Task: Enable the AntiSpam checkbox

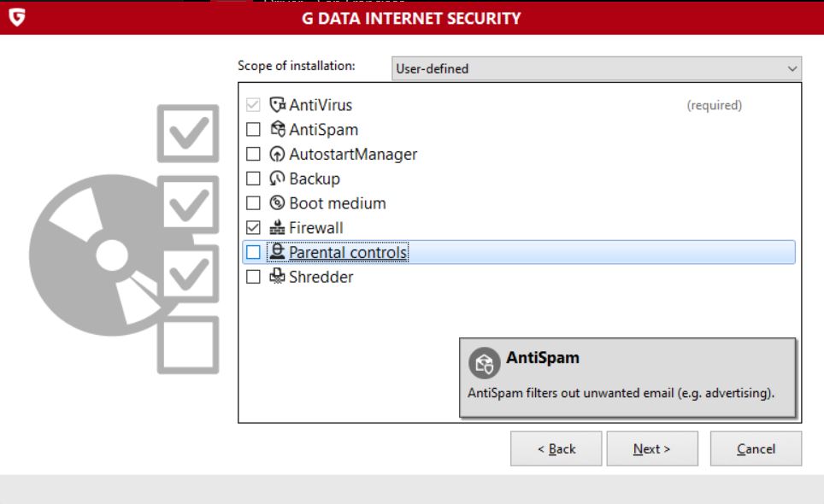Action: pos(253,130)
